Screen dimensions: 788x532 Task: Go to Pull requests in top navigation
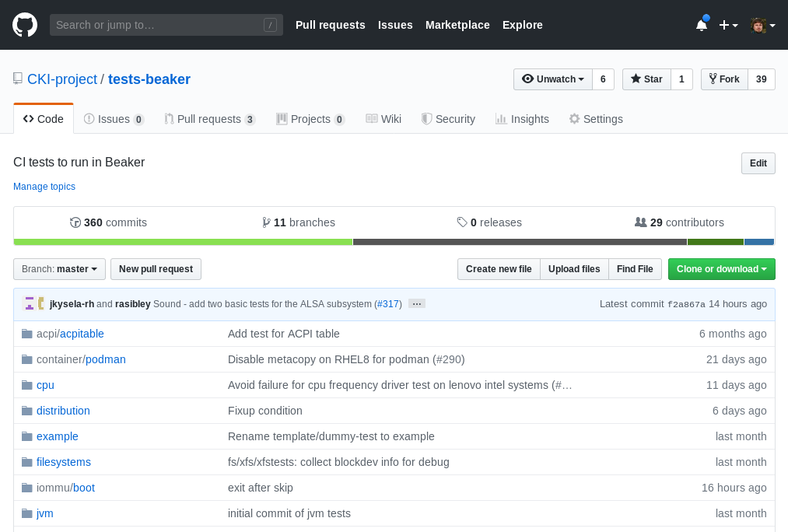(330, 25)
